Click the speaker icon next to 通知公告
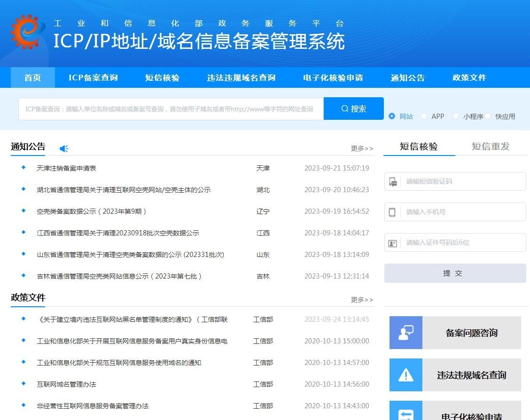The height and width of the screenshot is (420, 530). (63, 148)
